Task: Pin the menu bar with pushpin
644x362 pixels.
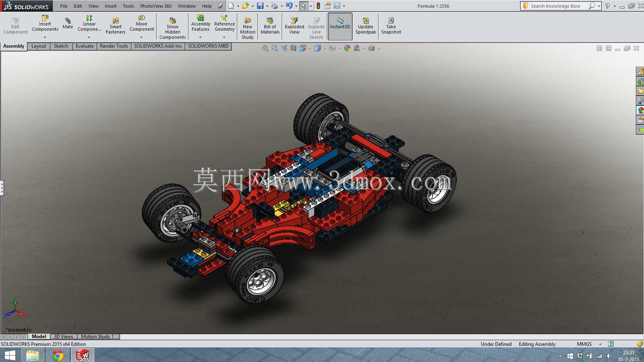Action: [220, 6]
